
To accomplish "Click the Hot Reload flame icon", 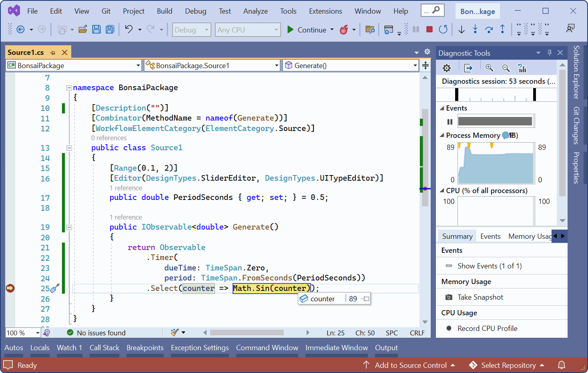I will click(344, 30).
